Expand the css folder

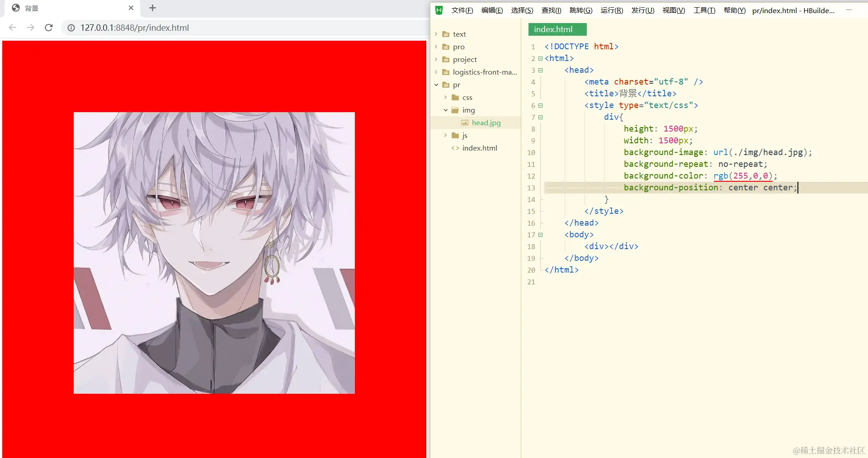(x=446, y=97)
